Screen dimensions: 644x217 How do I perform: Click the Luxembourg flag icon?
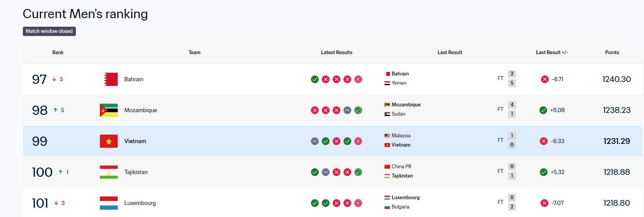[x=109, y=203]
